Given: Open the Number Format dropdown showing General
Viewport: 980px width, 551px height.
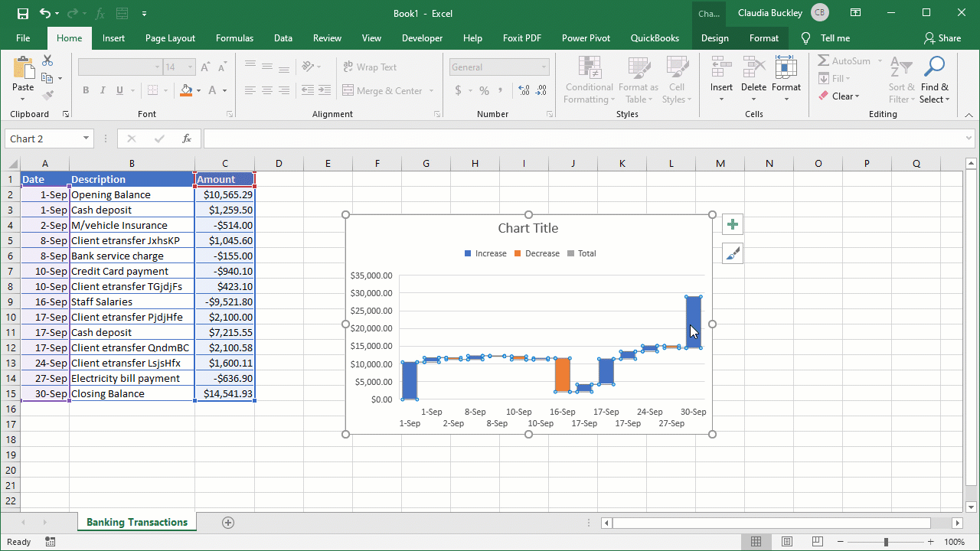Looking at the screenshot, I should 498,67.
